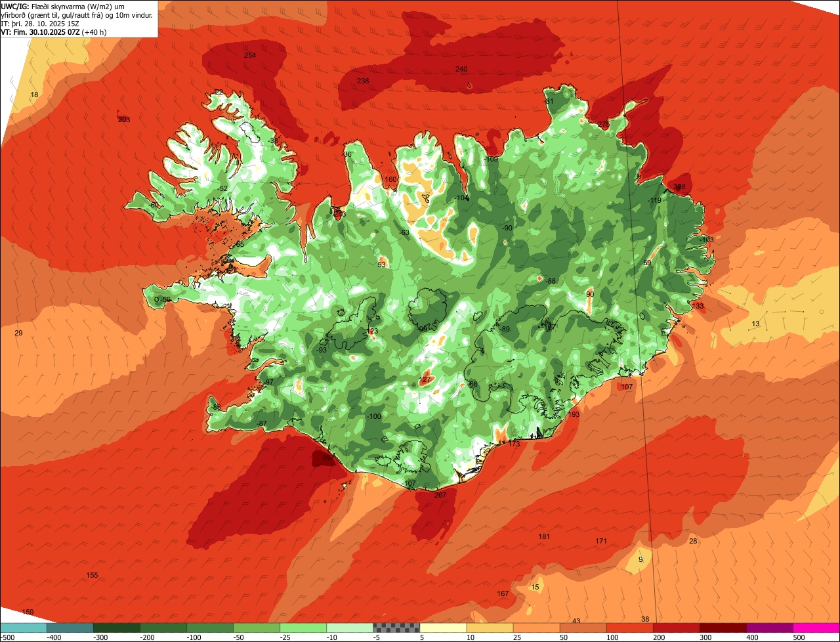Viewport: 840px width, 642px height.
Task: Click the 13 value in the yellow sea area
Action: tap(755, 324)
